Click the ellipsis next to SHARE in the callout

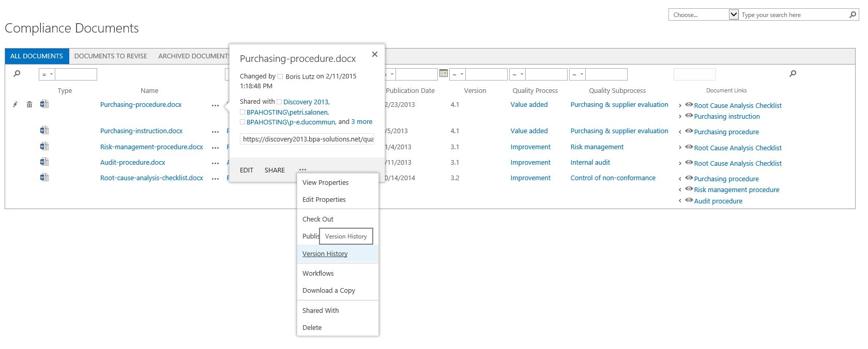click(302, 169)
